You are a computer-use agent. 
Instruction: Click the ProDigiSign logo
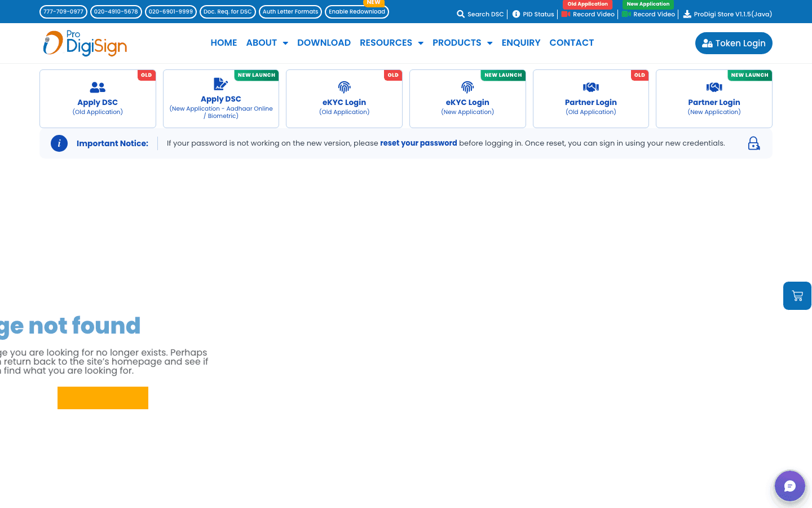(x=85, y=43)
